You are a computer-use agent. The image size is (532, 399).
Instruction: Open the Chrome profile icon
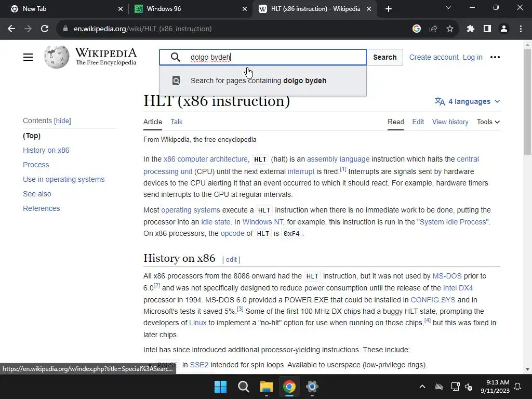(504, 29)
